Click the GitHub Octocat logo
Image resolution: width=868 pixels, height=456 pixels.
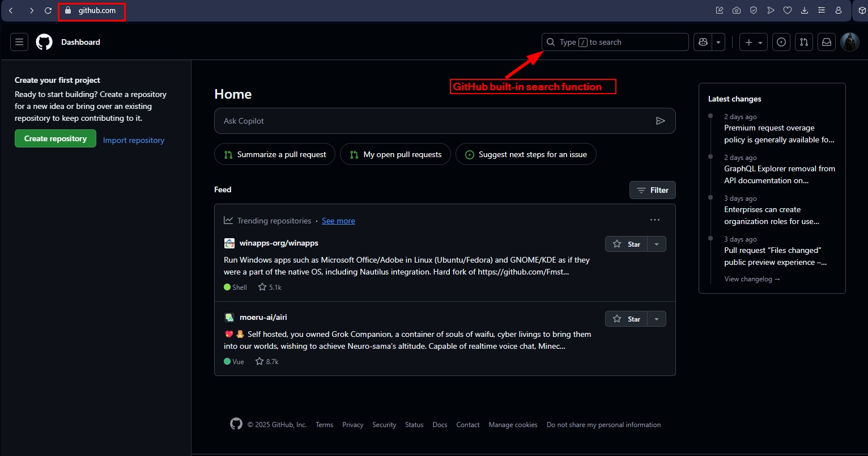pyautogui.click(x=44, y=42)
